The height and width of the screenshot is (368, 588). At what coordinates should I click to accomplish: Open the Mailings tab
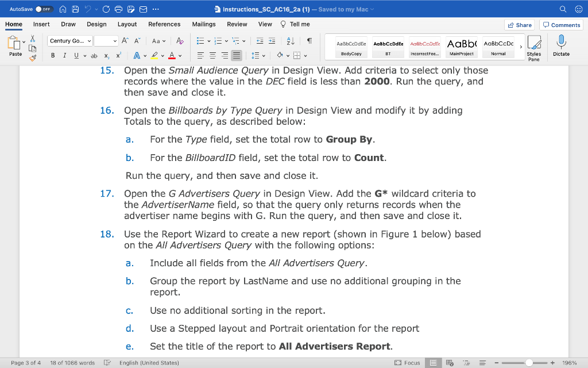[204, 24]
